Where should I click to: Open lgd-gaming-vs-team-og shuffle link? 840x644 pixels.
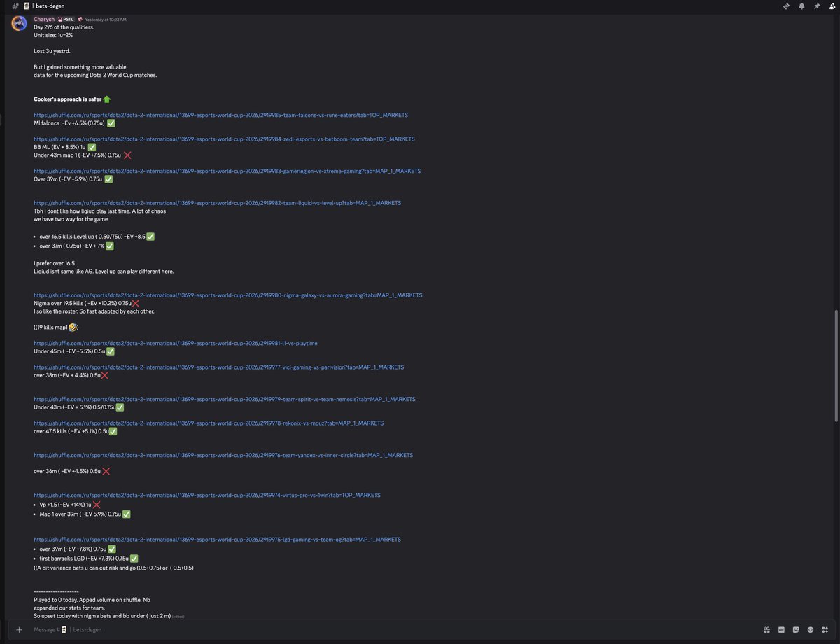pos(217,540)
